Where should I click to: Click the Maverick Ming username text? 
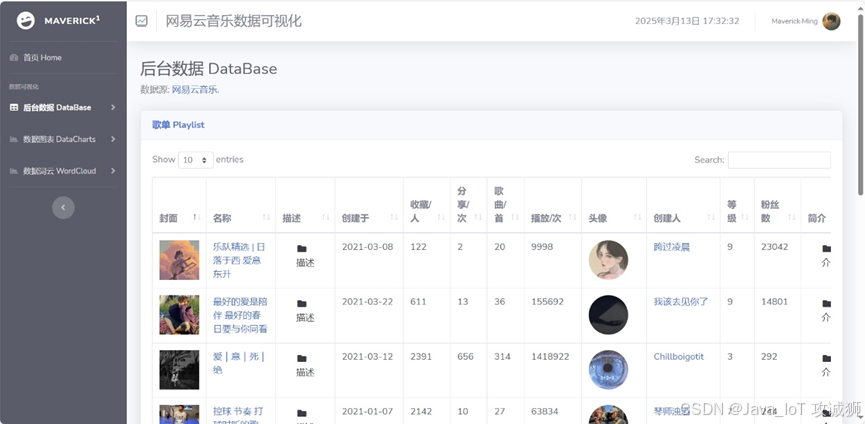click(x=794, y=22)
